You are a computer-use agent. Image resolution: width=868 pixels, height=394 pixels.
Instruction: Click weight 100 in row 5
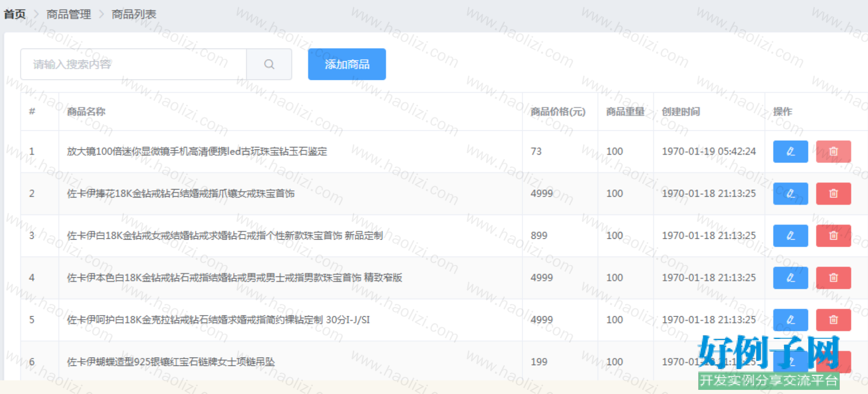coord(615,320)
